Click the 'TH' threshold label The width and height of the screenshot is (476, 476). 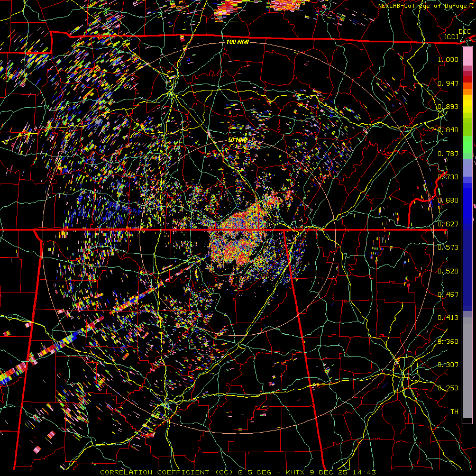(454, 411)
